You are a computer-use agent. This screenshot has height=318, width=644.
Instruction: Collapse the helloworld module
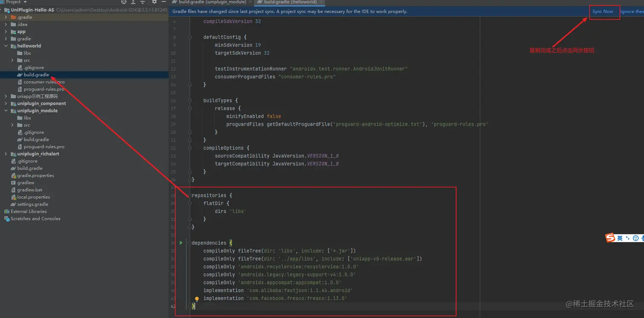pos(6,46)
